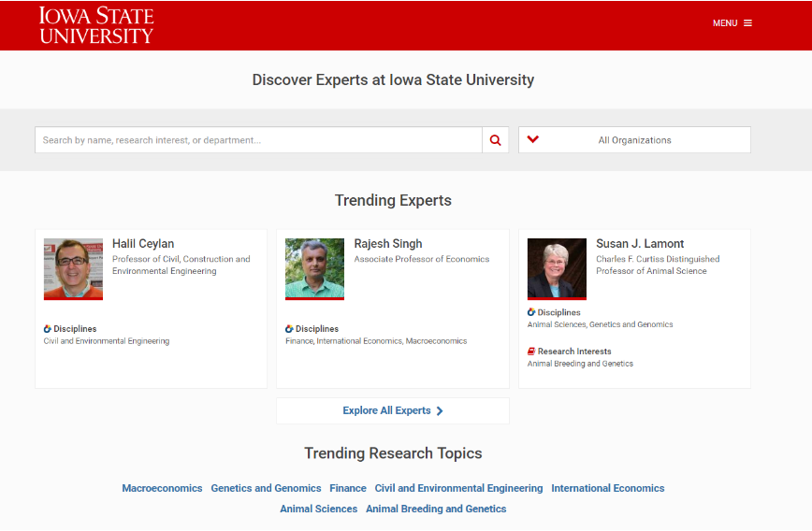Click arrow icon beside Explore All Experts

click(x=440, y=411)
